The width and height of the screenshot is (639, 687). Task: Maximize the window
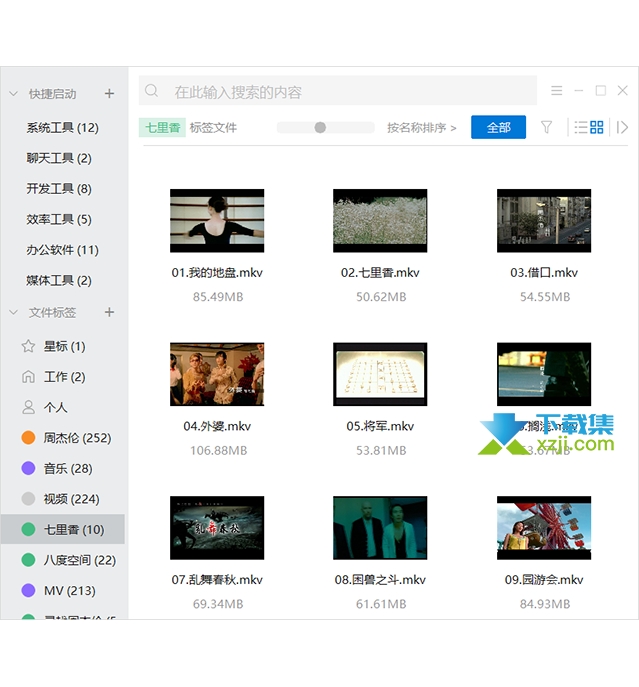coord(600,91)
